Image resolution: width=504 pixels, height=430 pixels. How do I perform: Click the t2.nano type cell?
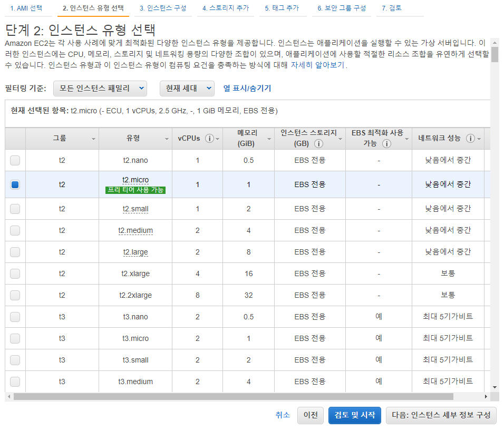tap(135, 160)
